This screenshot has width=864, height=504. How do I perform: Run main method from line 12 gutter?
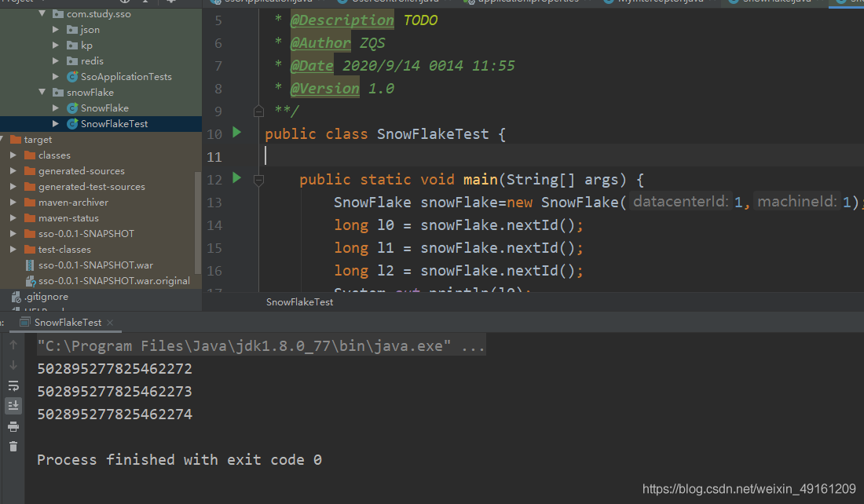(x=237, y=178)
